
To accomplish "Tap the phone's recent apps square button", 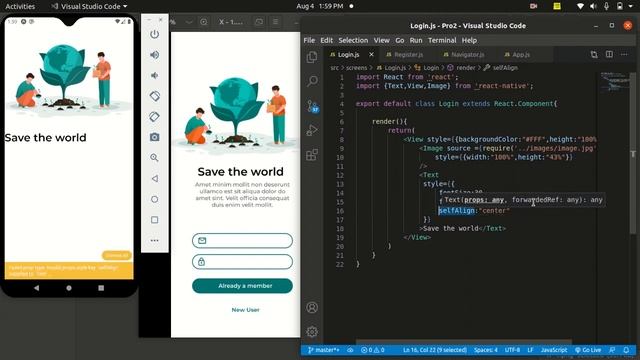I will pyautogui.click(x=101, y=288).
